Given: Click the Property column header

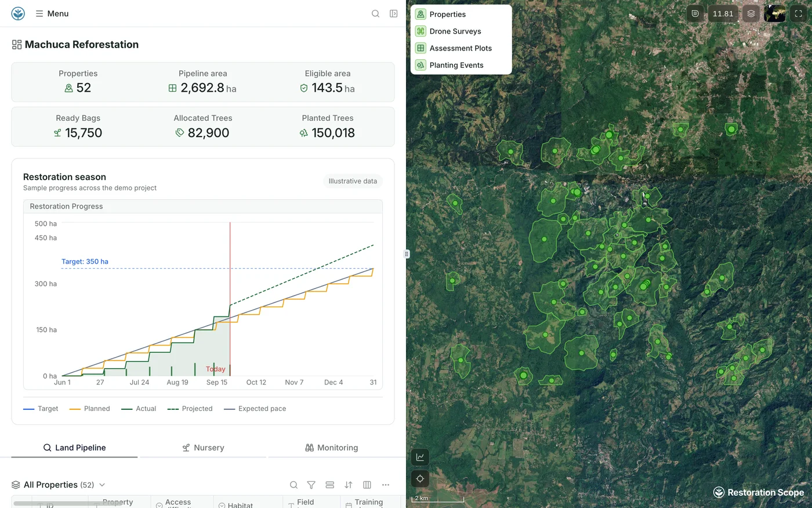Looking at the screenshot, I should pyautogui.click(x=119, y=503).
